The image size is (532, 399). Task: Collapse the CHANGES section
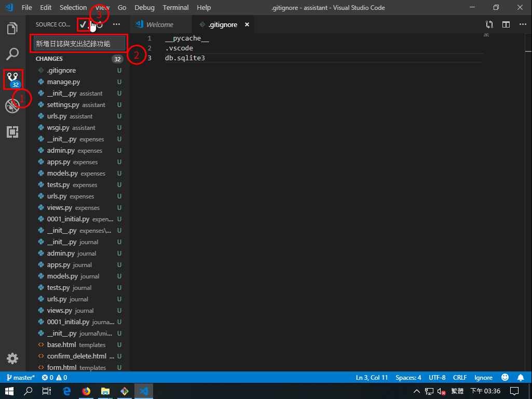[49, 59]
